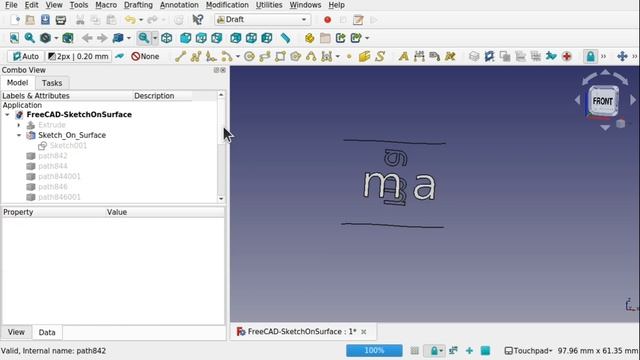
Task: Open arc tools dropdown arrow
Action: click(x=238, y=56)
